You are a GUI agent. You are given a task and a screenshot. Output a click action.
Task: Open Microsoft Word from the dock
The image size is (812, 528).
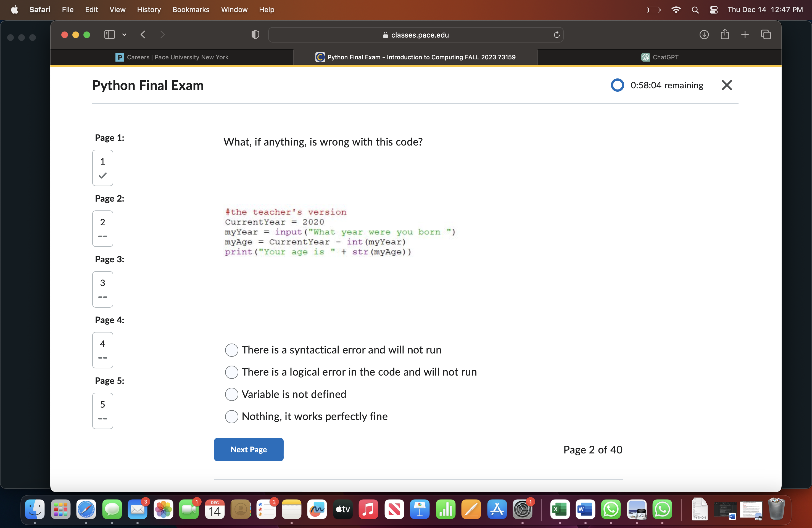coord(585,509)
